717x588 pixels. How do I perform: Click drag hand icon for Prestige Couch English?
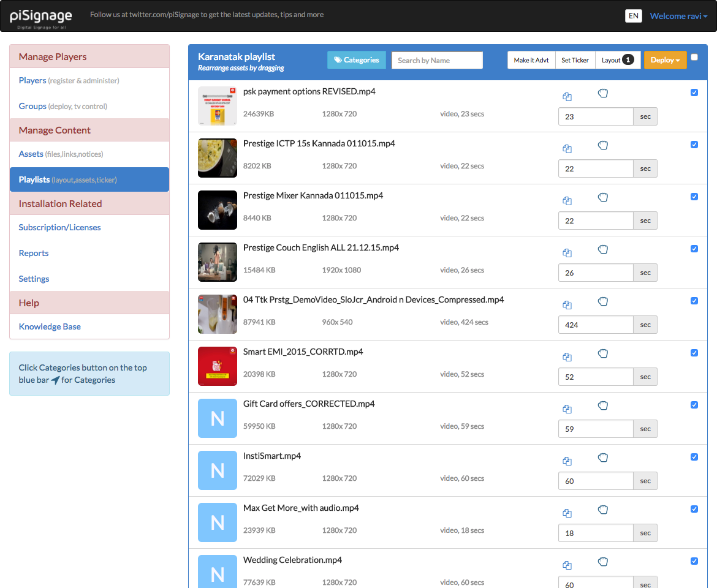pos(602,249)
